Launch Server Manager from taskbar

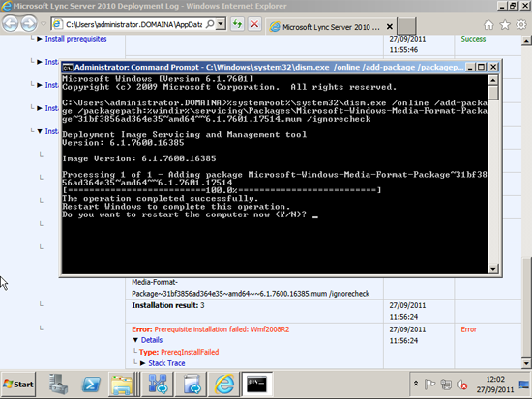58,385
